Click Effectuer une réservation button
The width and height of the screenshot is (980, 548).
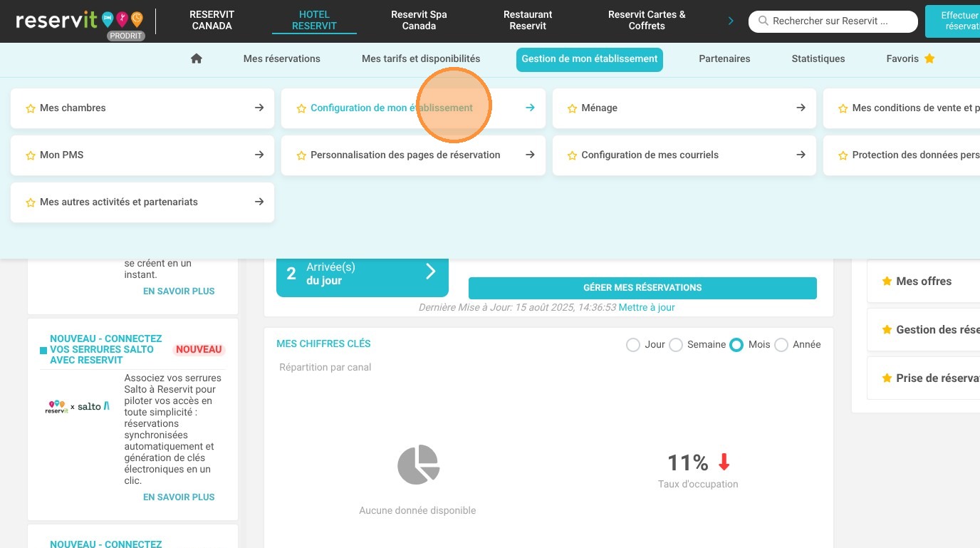952,21
